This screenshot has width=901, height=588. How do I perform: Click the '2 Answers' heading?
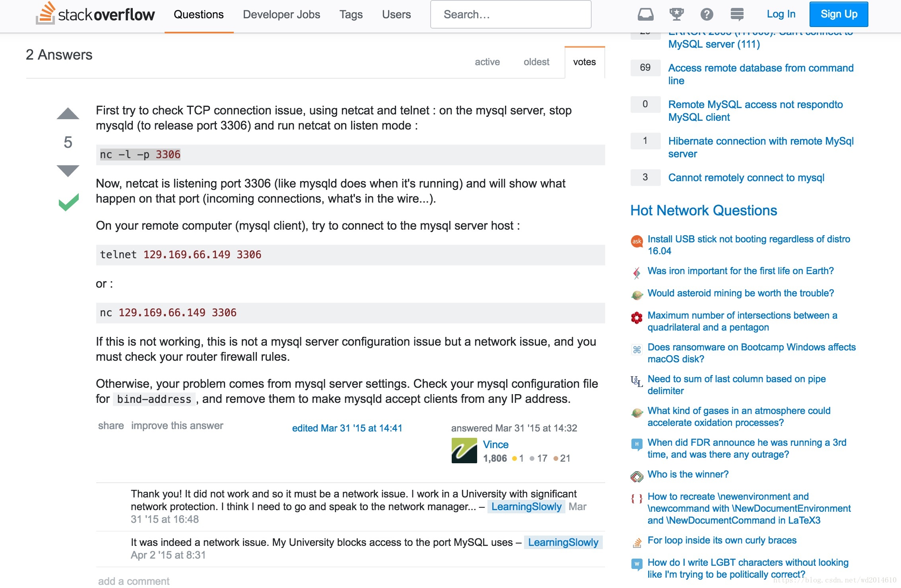(59, 55)
